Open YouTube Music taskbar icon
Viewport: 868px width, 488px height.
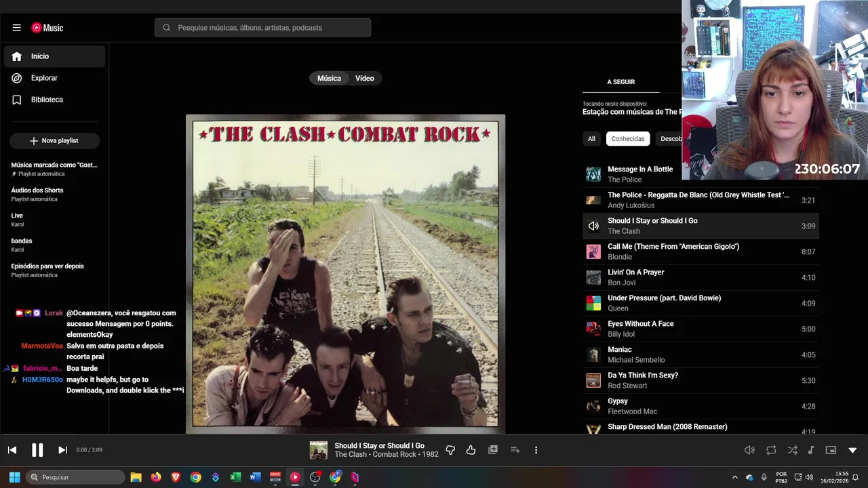[295, 477]
